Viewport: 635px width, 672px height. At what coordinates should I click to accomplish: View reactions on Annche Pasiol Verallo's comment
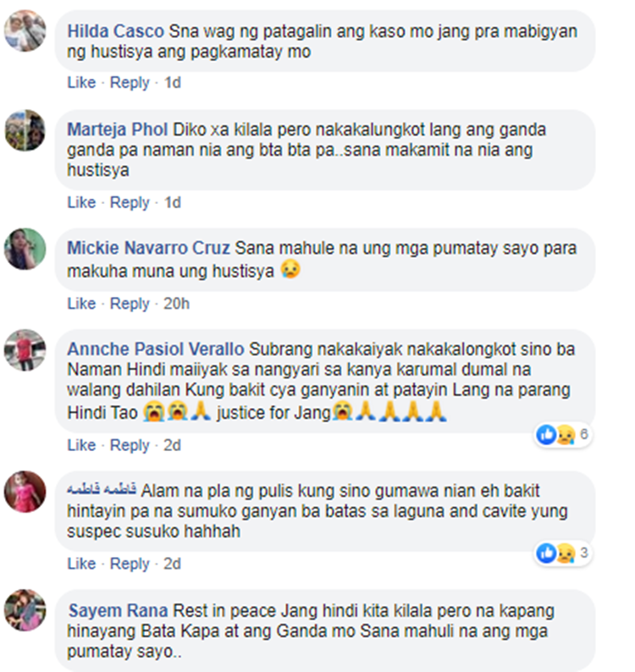pyautogui.click(x=563, y=434)
